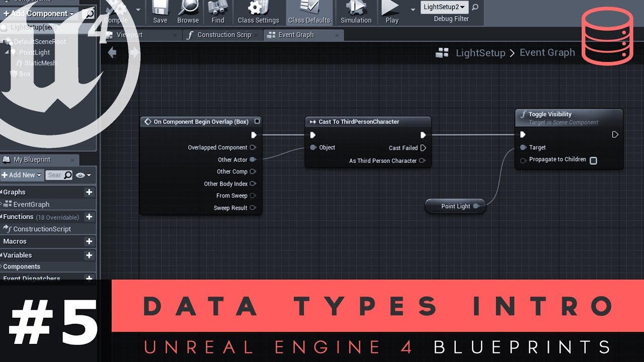Image resolution: width=644 pixels, height=362 pixels.
Task: Select ConstructionScript in the functions list
Action: (42, 229)
